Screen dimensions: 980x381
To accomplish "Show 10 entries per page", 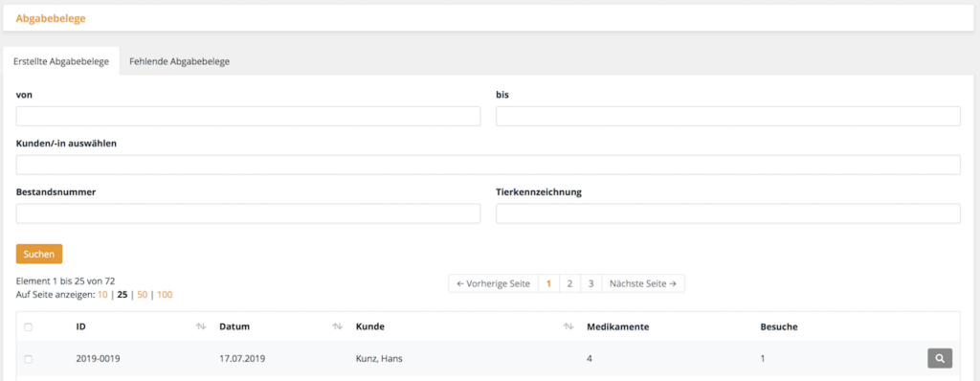I will 102,294.
